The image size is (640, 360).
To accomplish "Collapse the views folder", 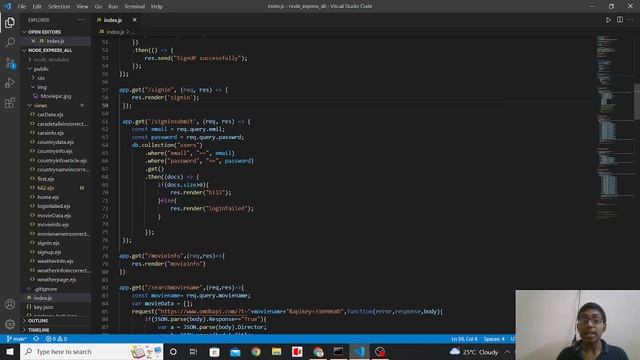I will pyautogui.click(x=40, y=105).
